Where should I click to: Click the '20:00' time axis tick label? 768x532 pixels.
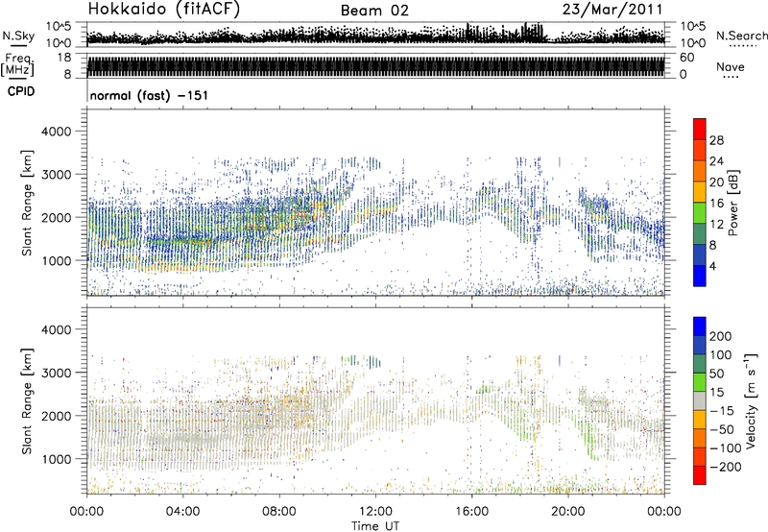(568, 512)
